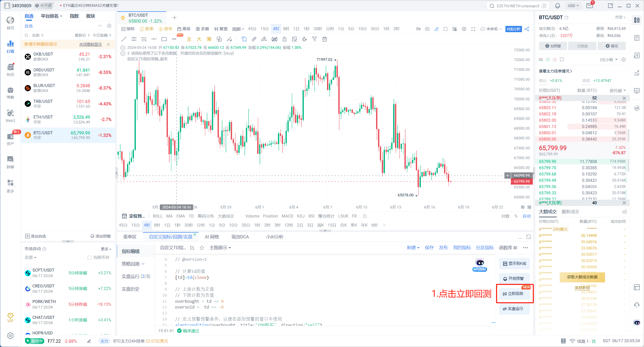Toggle the 指标 indicator checkbox in toolbar
Viewport: 644px width, 347px height.
tap(128, 29)
